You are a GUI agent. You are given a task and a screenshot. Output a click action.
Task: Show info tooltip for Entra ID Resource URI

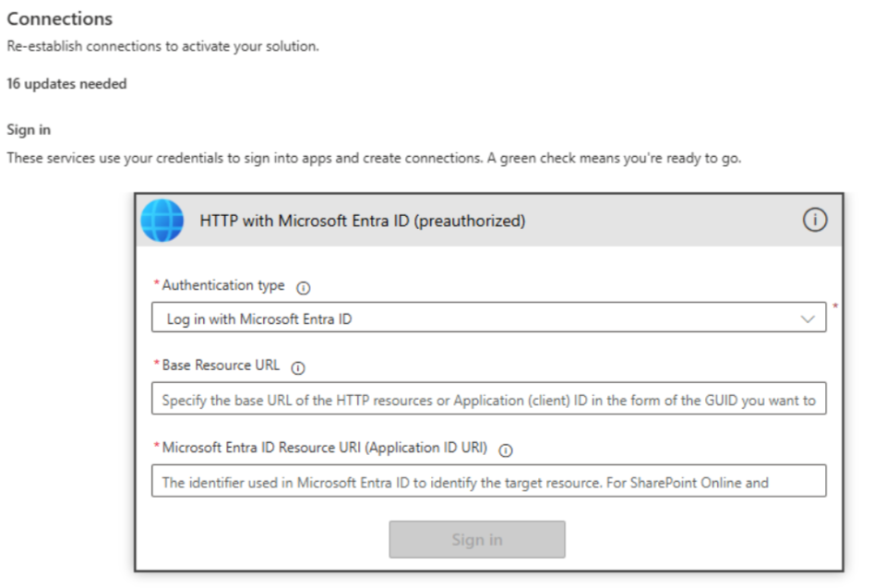(x=506, y=450)
